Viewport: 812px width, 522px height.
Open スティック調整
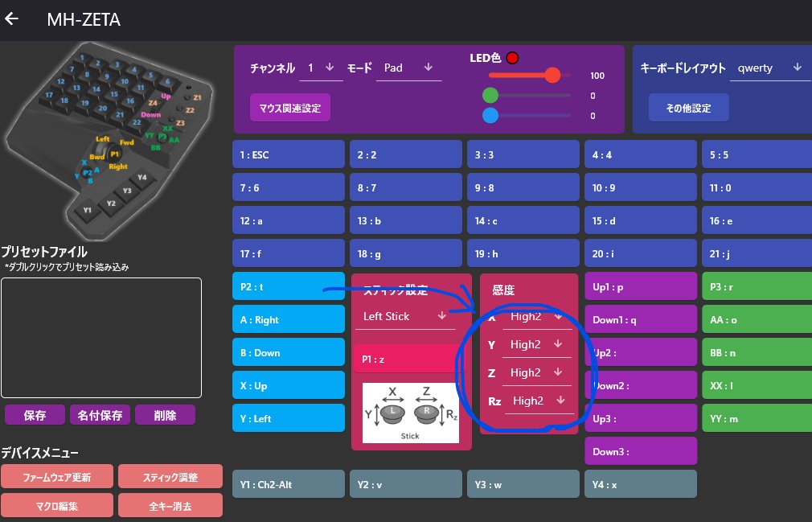pos(170,476)
